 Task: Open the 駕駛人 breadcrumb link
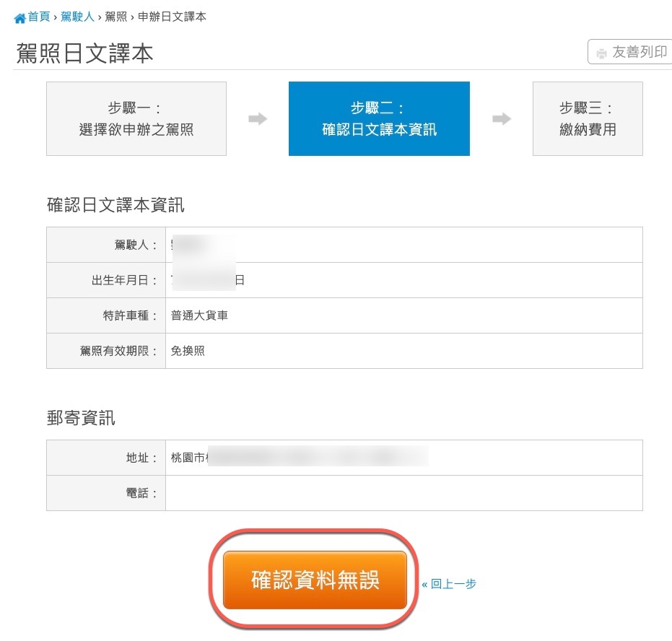pos(77,17)
